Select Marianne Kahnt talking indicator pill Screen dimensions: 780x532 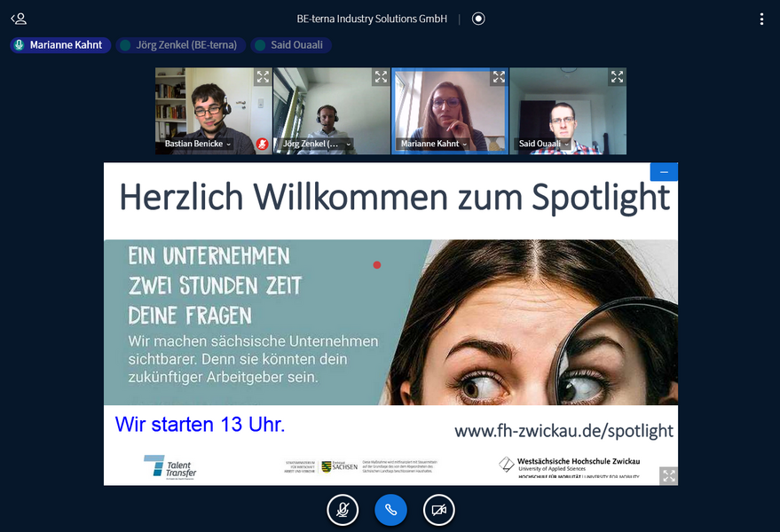point(60,45)
